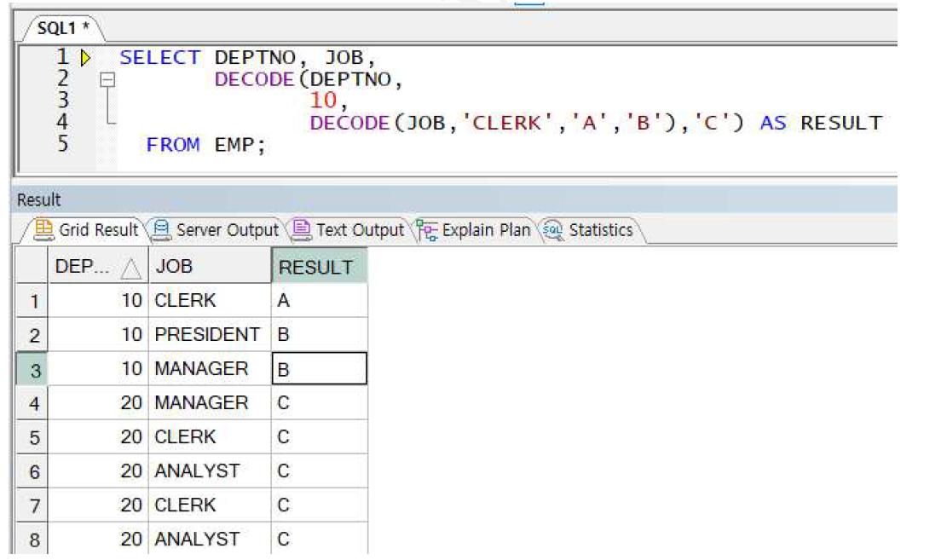This screenshot has height=560, width=941.
Task: Click the PRESIDENT job cell
Action: pyautogui.click(x=210, y=334)
